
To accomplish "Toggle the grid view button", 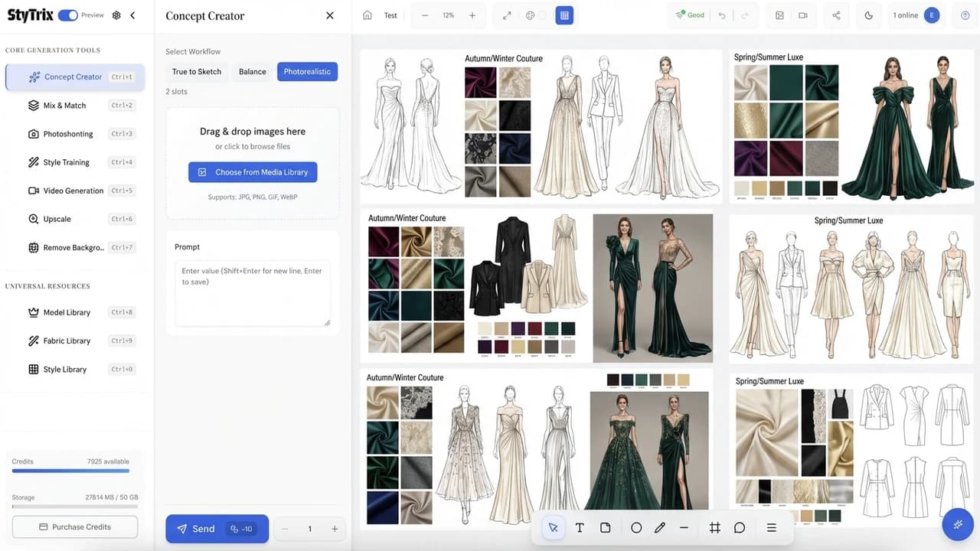I will tap(564, 15).
